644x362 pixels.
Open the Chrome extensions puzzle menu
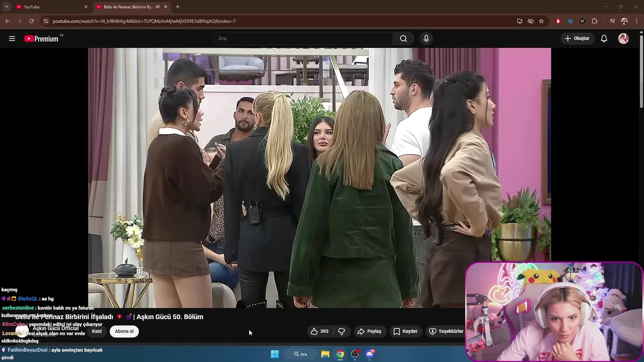pyautogui.click(x=594, y=21)
